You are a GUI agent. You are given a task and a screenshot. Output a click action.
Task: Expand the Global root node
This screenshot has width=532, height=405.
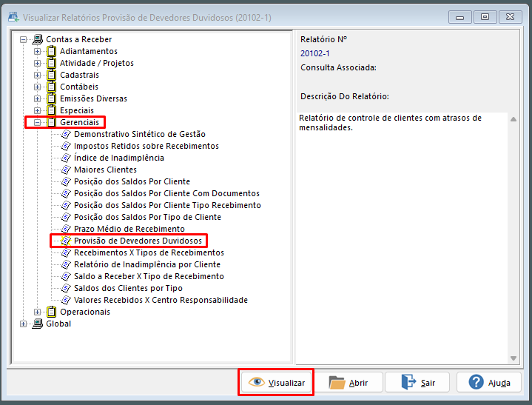point(23,324)
